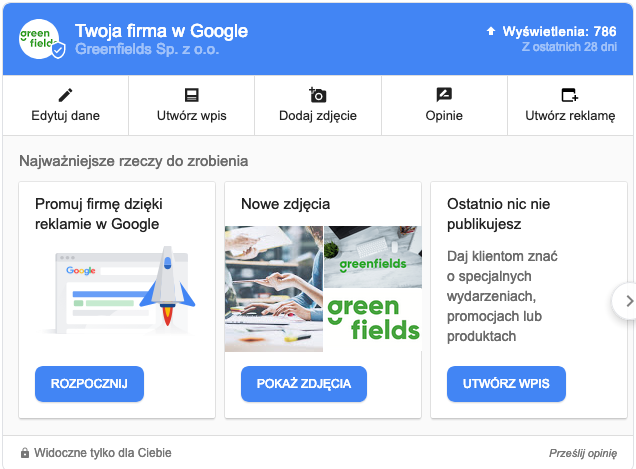Click the review icon above Opinie

coord(444,95)
